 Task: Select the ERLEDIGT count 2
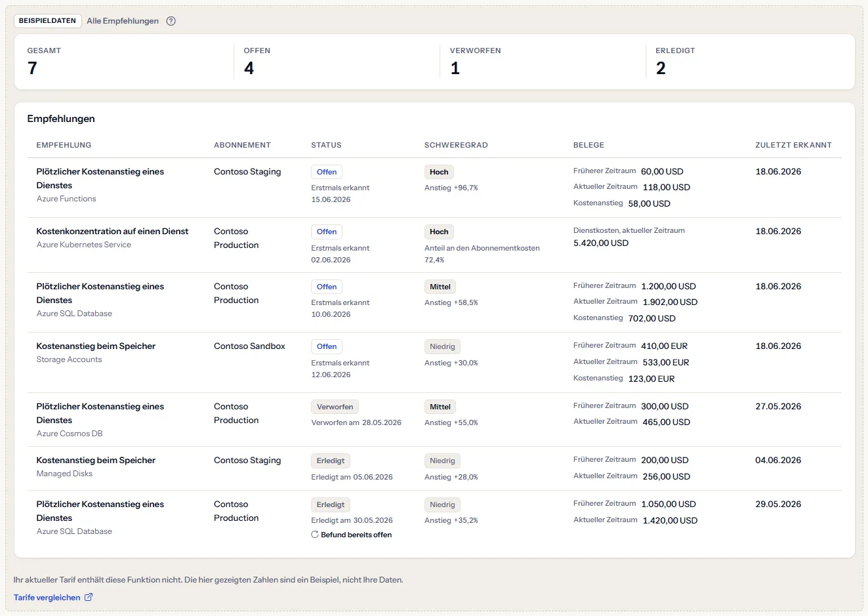[661, 68]
